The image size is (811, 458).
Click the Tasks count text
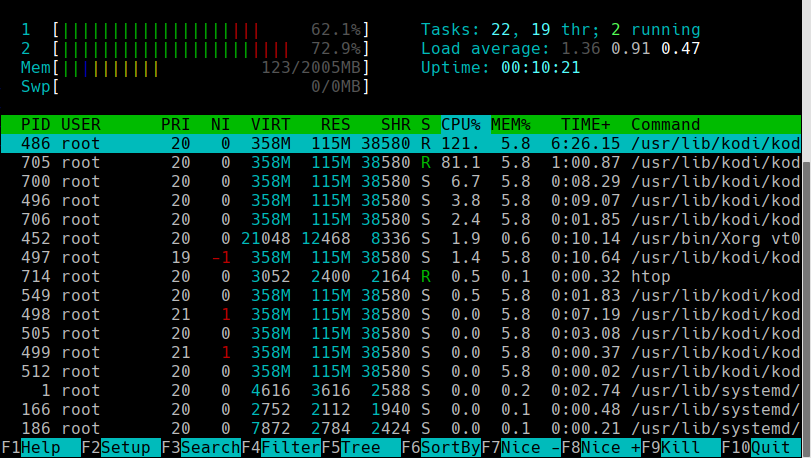click(x=561, y=30)
